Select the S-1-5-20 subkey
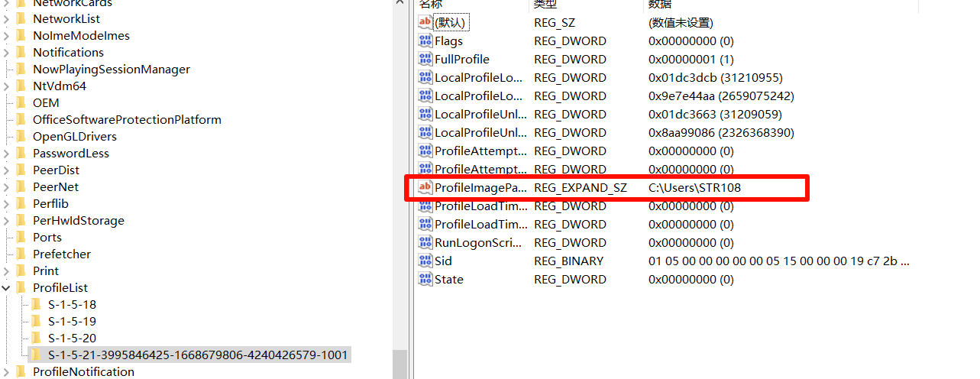Screen dimensions: 980x379 [72, 338]
